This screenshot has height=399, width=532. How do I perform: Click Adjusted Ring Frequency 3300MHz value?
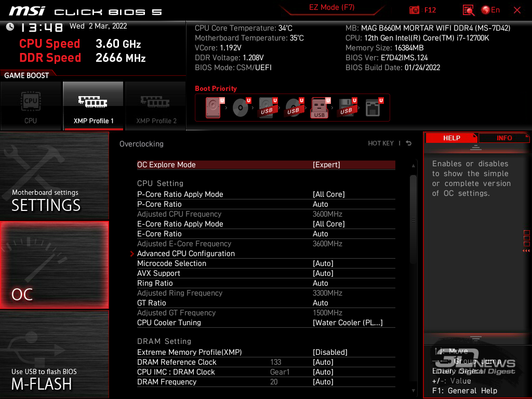pos(327,293)
